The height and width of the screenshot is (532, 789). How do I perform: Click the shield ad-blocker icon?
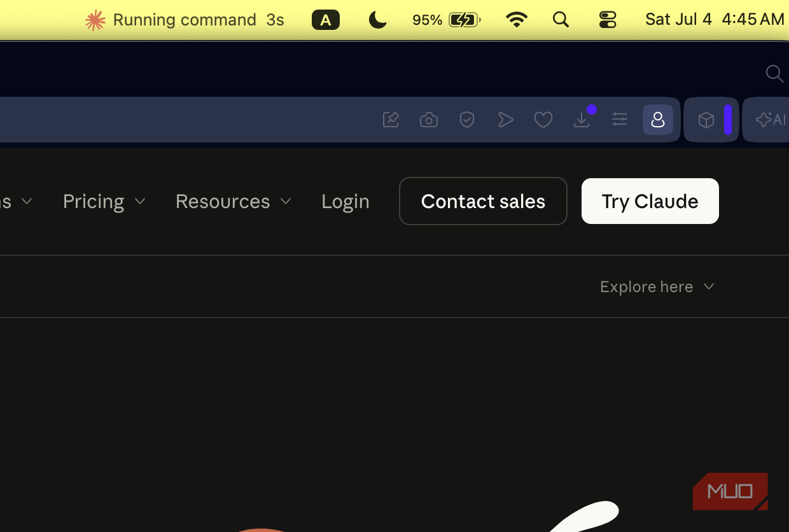point(467,120)
